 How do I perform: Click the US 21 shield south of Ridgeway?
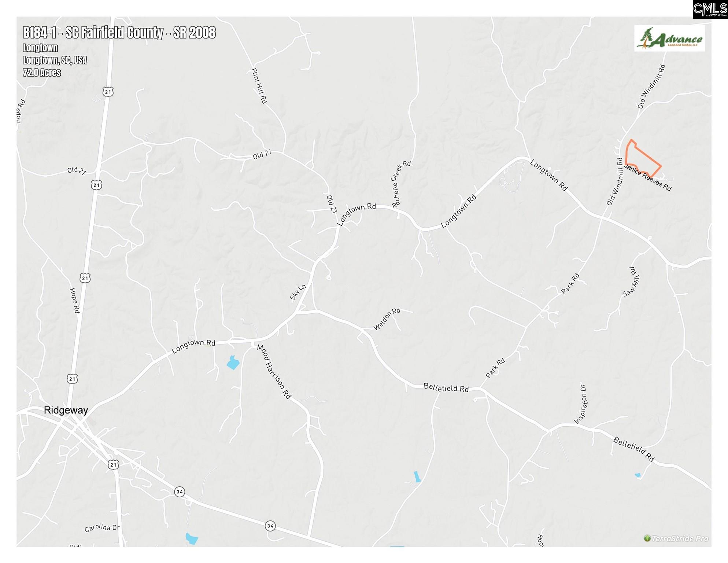point(113,465)
